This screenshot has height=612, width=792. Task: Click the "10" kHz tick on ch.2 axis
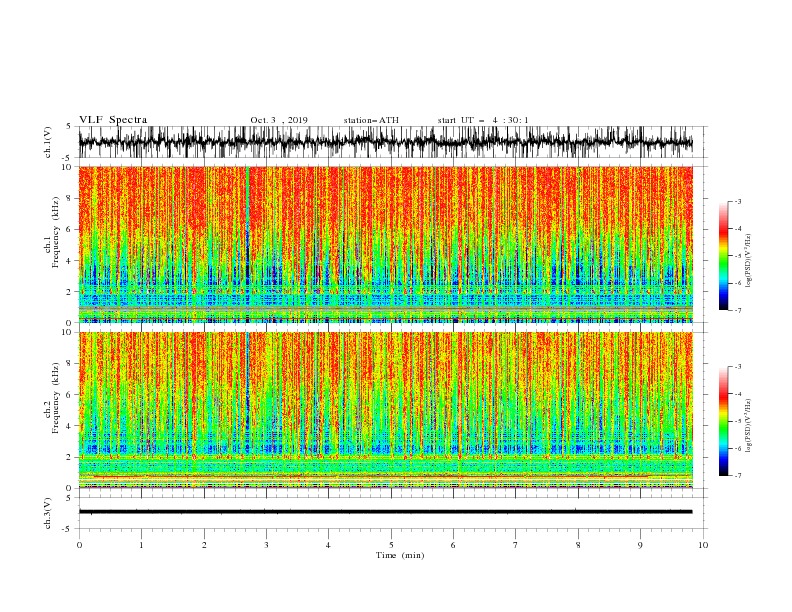pyautogui.click(x=67, y=332)
